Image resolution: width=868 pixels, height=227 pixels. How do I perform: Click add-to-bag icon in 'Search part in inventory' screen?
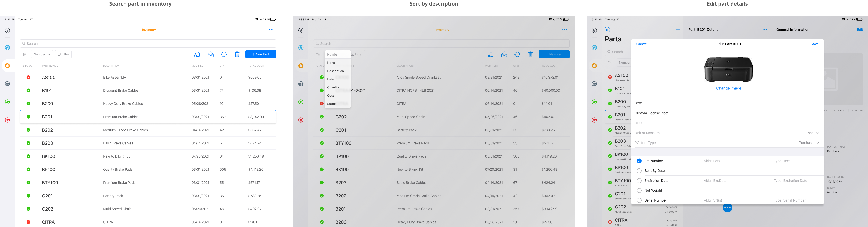click(197, 54)
